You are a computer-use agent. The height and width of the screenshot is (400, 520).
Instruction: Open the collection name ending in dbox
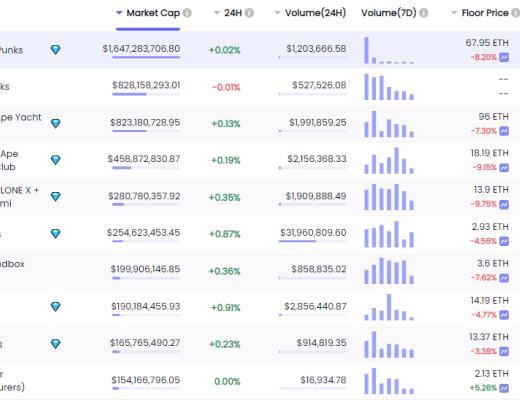point(12,264)
